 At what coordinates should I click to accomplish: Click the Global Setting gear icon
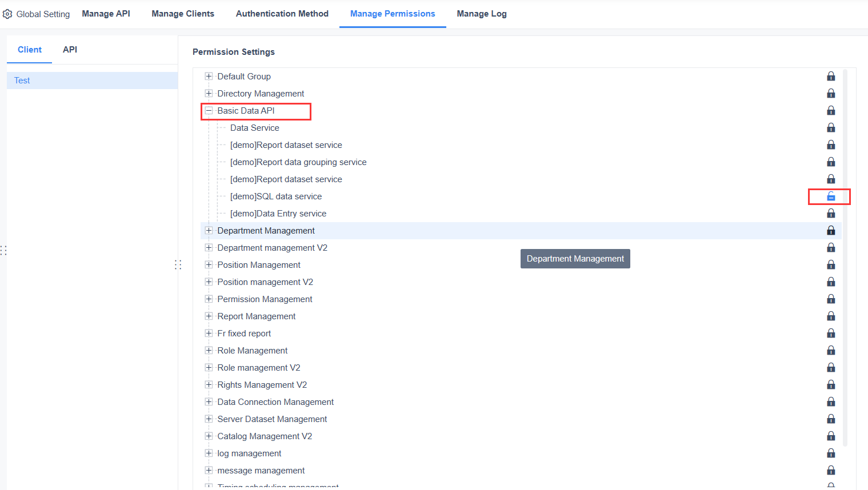[8, 13]
